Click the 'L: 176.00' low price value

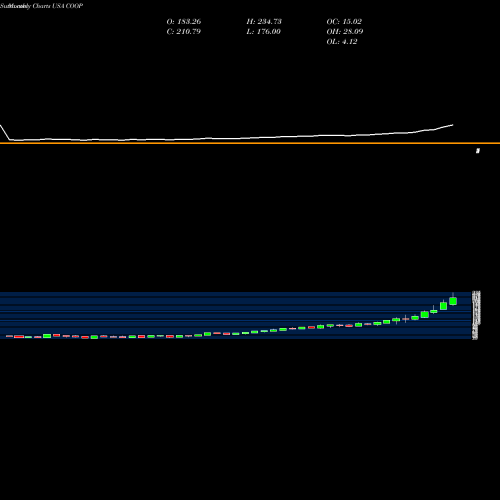(264, 32)
